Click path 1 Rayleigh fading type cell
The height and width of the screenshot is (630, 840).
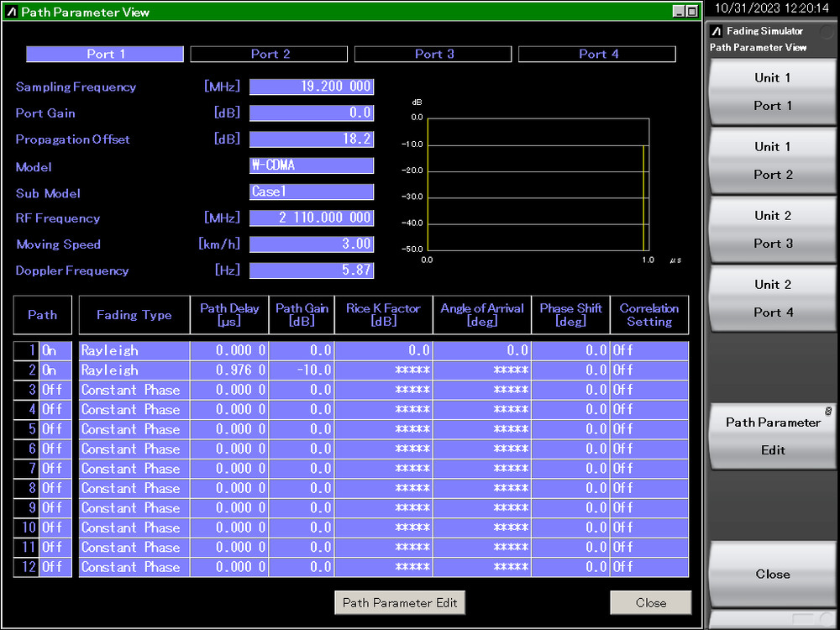pyautogui.click(x=134, y=351)
